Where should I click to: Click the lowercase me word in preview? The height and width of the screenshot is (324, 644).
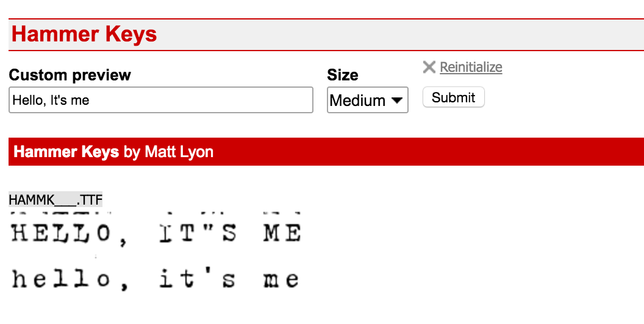pos(282,280)
